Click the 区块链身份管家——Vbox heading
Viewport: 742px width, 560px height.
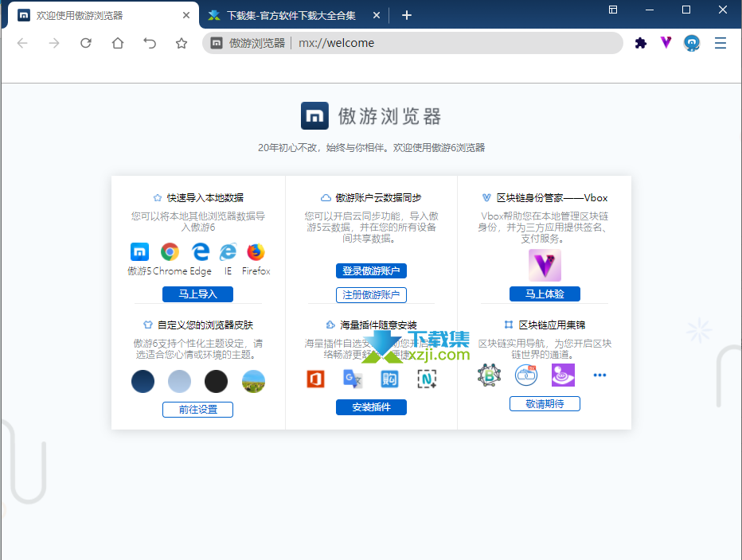[x=552, y=198]
